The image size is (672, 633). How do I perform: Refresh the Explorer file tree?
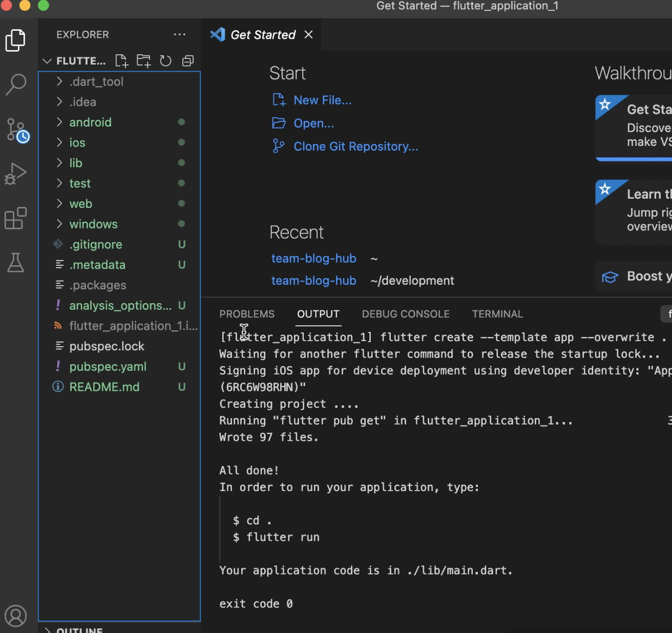[x=165, y=61]
